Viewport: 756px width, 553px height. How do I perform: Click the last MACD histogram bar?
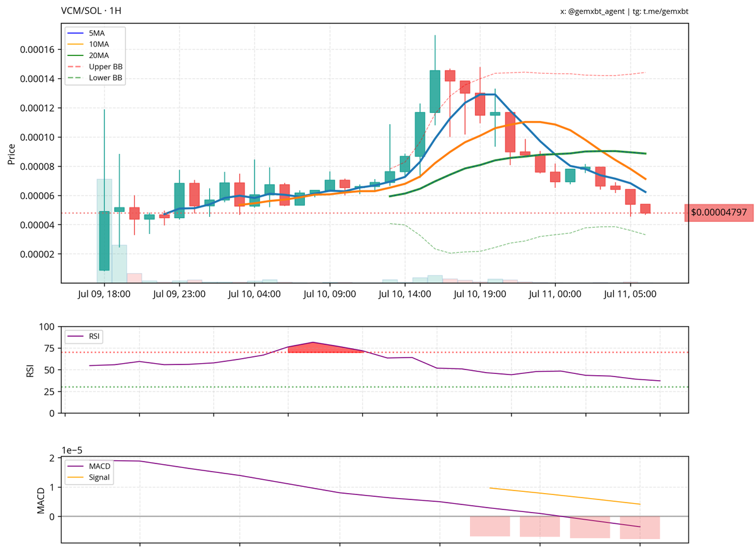point(639,528)
